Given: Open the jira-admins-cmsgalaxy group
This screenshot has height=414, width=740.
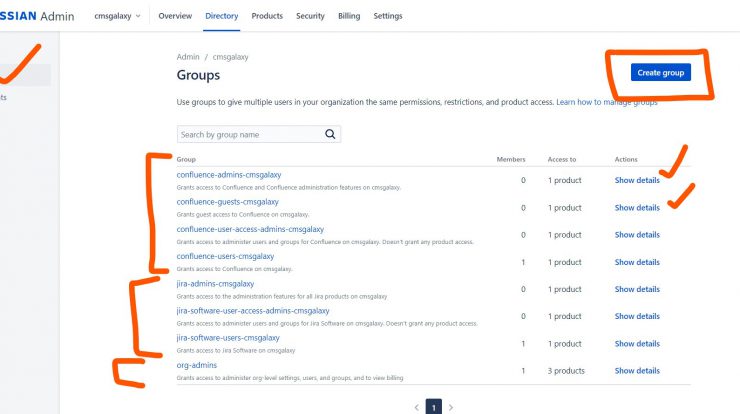Looking at the screenshot, I should [215, 284].
